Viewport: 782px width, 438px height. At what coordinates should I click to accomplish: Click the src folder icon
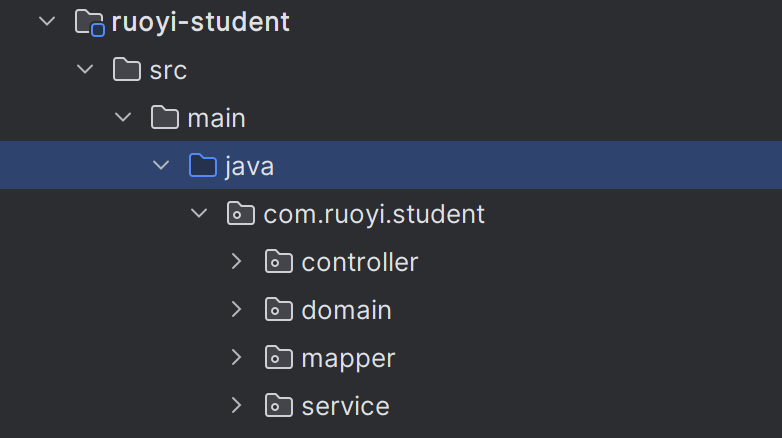(x=127, y=70)
